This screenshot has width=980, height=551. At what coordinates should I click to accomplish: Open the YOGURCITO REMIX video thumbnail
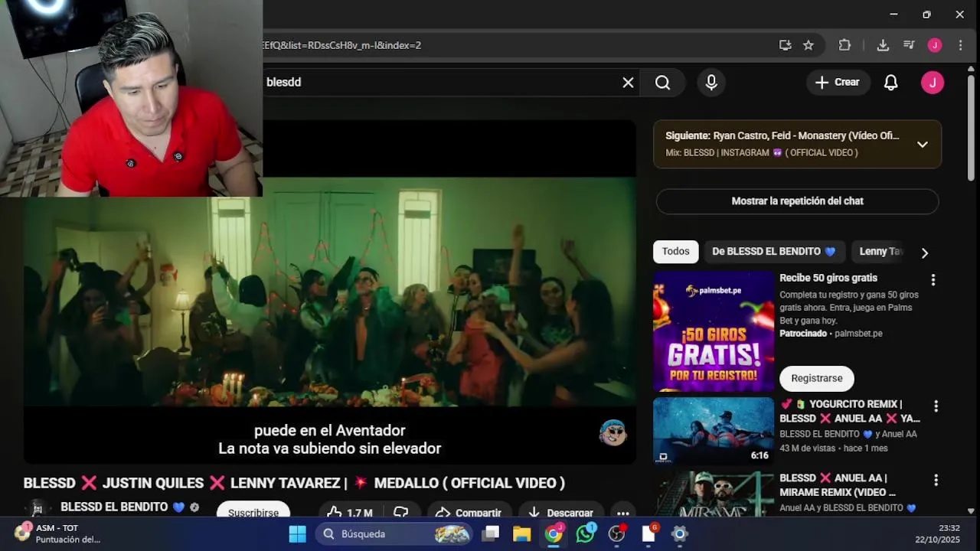click(x=714, y=431)
